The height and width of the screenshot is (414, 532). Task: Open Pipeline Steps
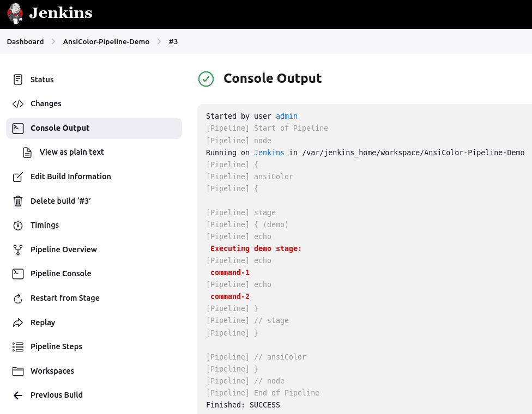(x=94, y=346)
